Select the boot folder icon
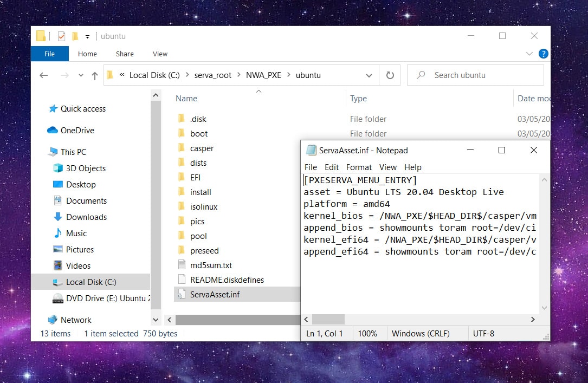The width and height of the screenshot is (588, 383). pos(182,133)
